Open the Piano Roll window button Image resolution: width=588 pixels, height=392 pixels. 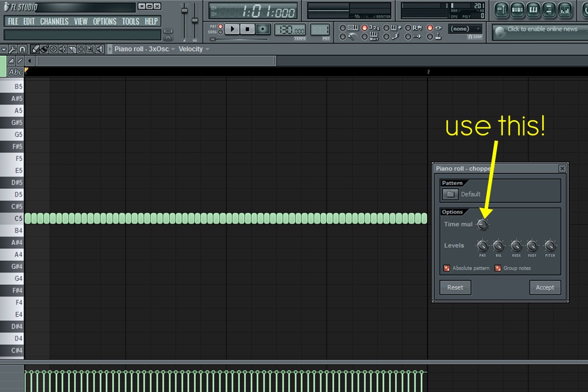pyautogui.click(x=533, y=10)
